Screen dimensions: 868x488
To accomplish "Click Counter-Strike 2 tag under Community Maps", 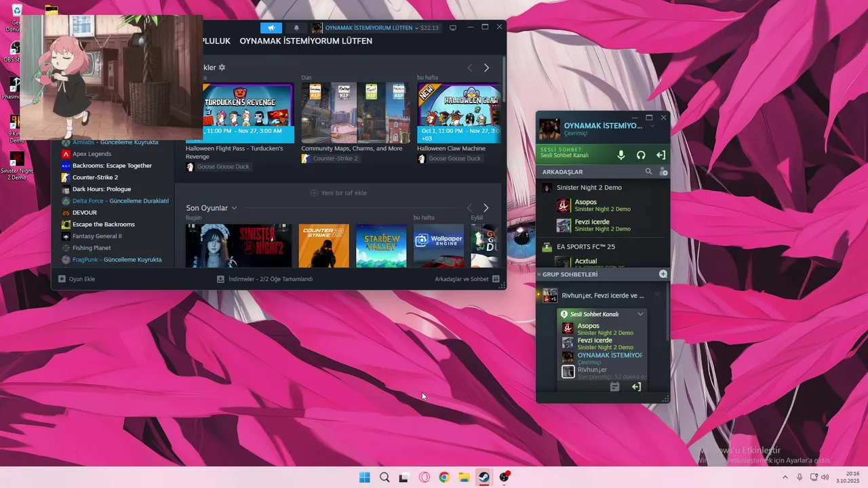I will coord(330,159).
